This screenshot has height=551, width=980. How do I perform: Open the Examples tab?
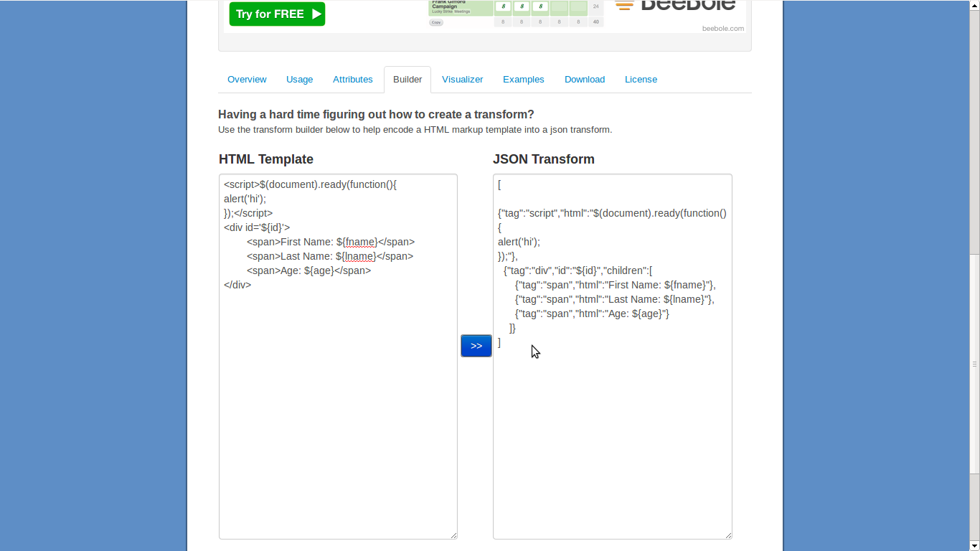[x=523, y=80]
